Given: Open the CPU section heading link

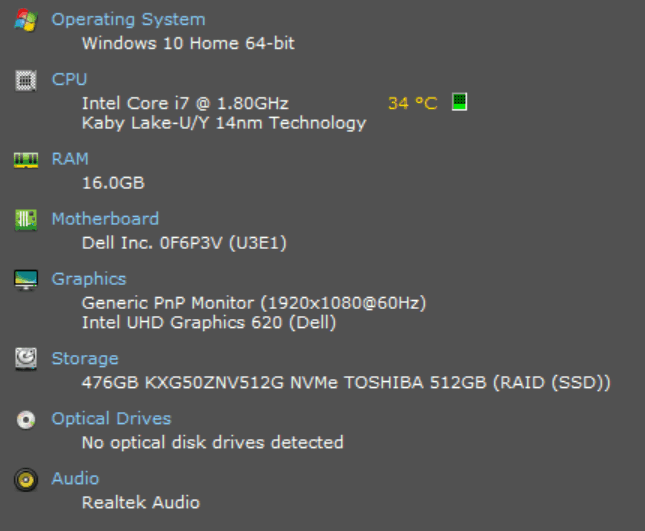Looking at the screenshot, I should 69,79.
